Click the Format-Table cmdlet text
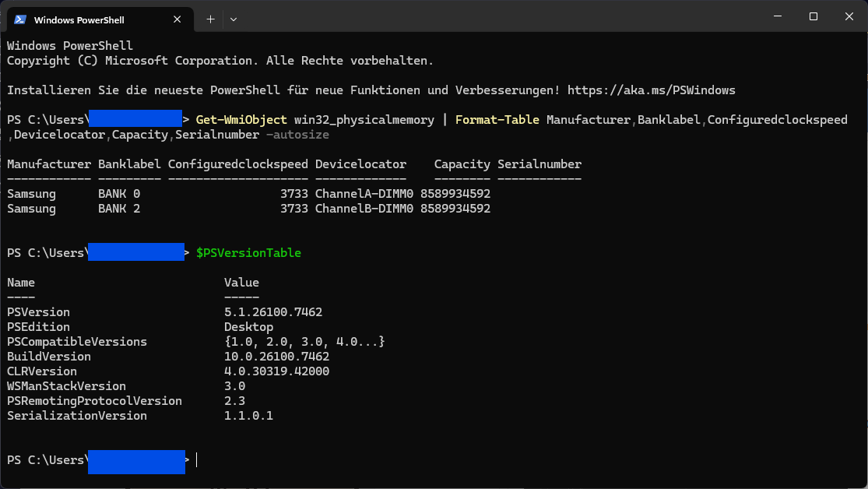This screenshot has height=489, width=868. 497,120
